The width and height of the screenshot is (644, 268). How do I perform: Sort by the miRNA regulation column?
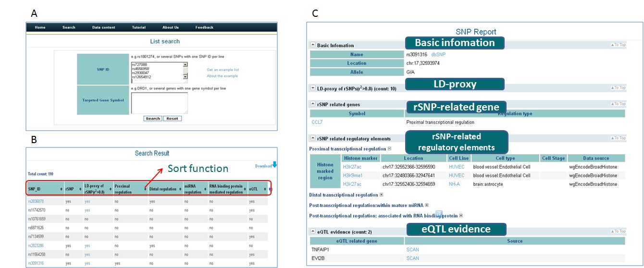tap(204, 190)
